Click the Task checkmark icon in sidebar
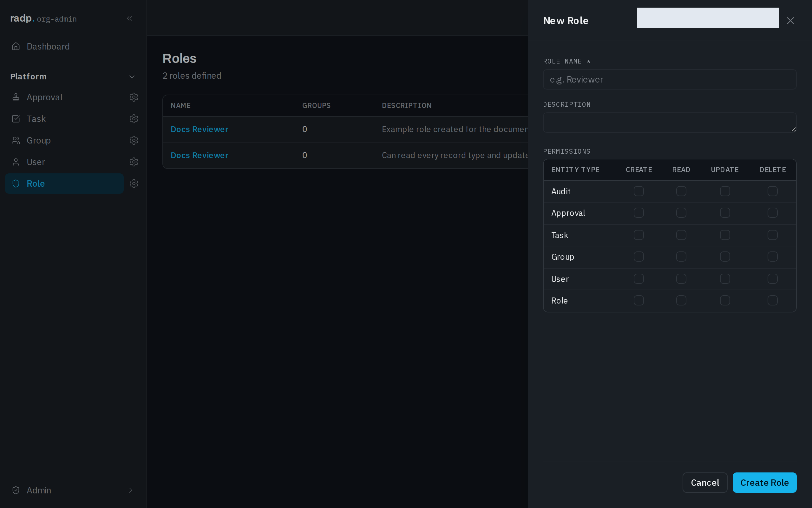812x508 pixels. click(16, 119)
